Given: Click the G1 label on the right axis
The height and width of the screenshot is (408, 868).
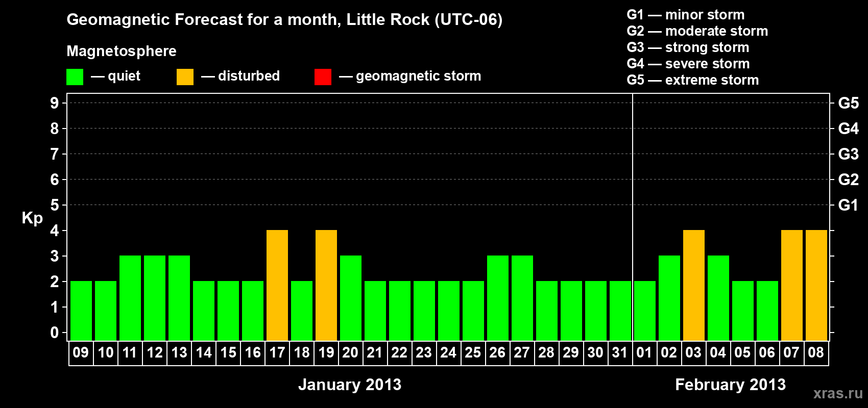Looking at the screenshot, I should click(849, 205).
